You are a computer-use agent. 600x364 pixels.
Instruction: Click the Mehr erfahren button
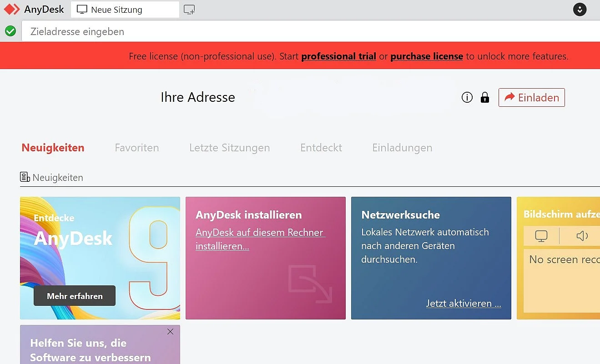tap(75, 296)
